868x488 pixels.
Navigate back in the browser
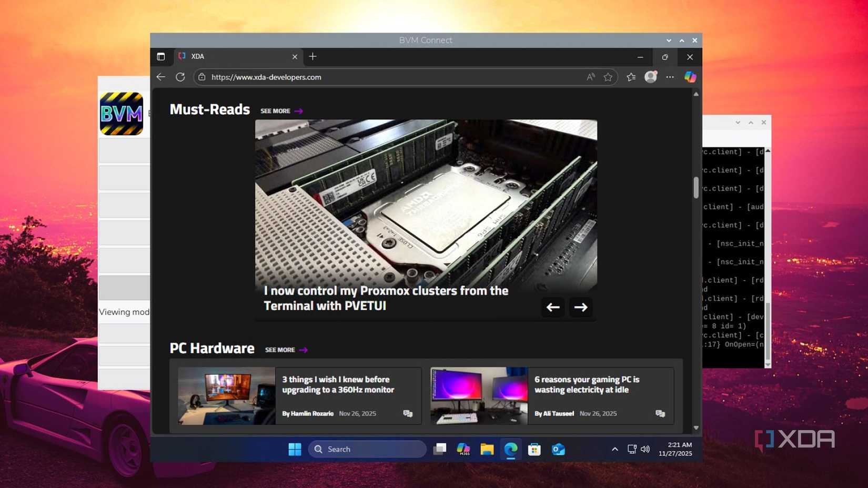coord(160,77)
